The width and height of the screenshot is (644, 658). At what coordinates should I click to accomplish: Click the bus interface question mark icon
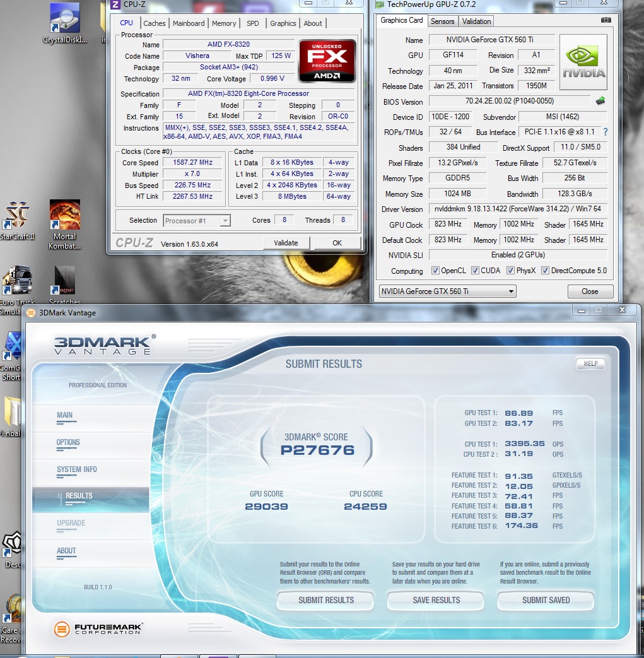point(606,132)
